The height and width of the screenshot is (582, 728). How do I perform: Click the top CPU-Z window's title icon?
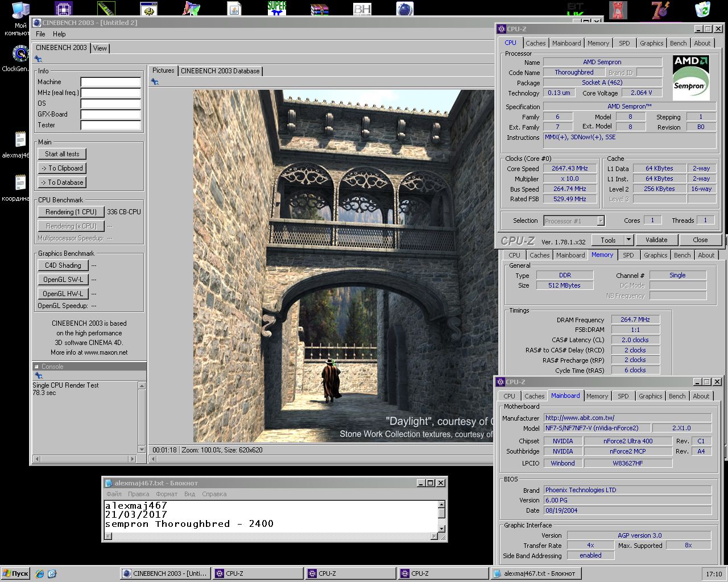(502, 29)
